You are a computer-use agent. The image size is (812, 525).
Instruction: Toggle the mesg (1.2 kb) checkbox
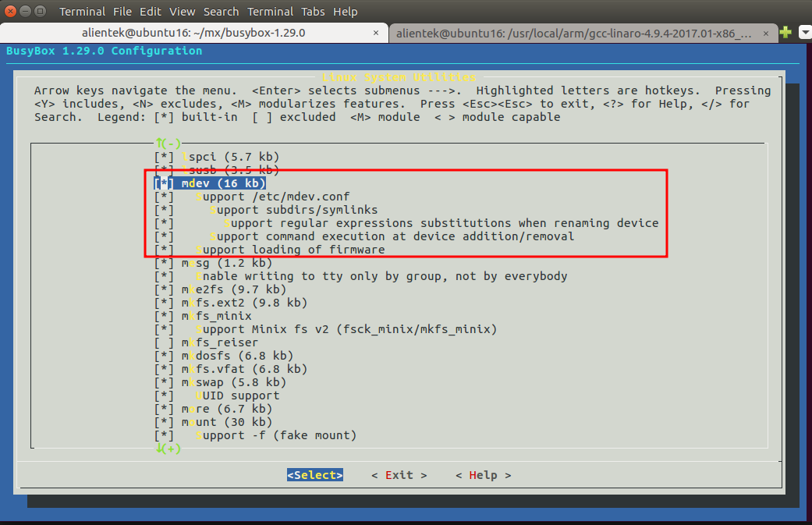(164, 263)
